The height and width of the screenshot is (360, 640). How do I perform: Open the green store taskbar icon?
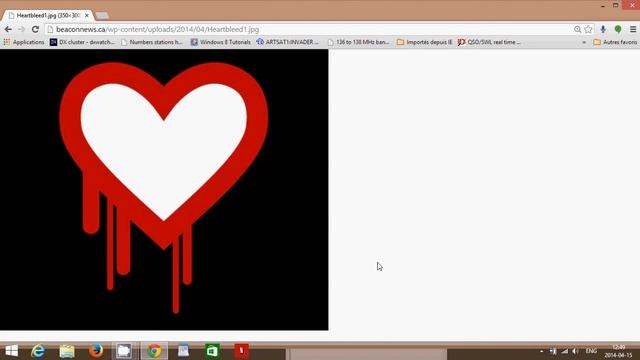point(212,351)
